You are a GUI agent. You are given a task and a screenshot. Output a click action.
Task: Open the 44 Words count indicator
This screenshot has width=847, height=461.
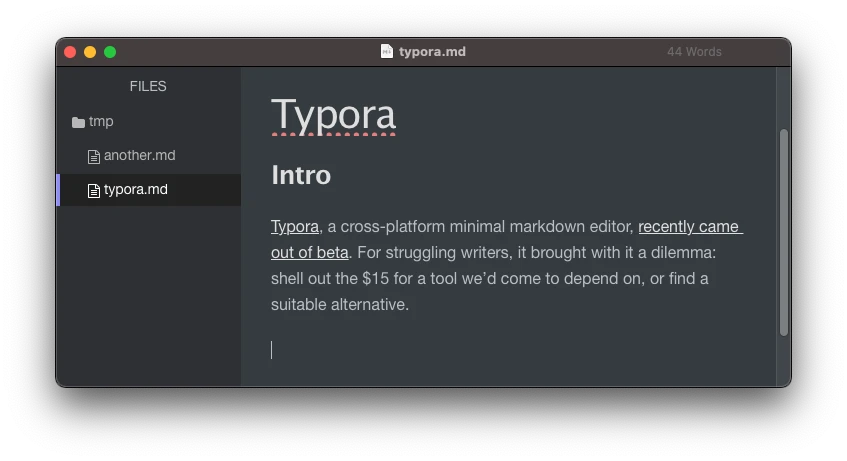pos(694,52)
